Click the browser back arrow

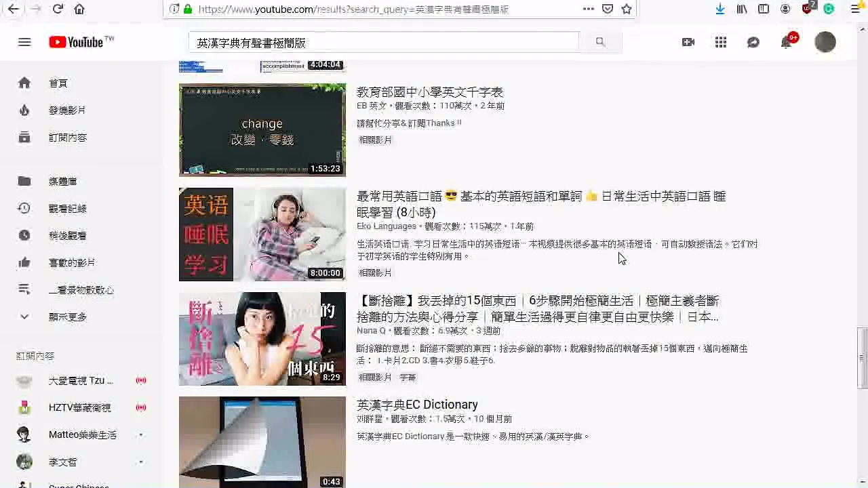tap(14, 9)
